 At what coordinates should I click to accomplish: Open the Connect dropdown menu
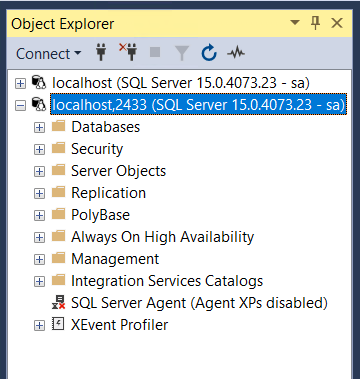click(49, 54)
